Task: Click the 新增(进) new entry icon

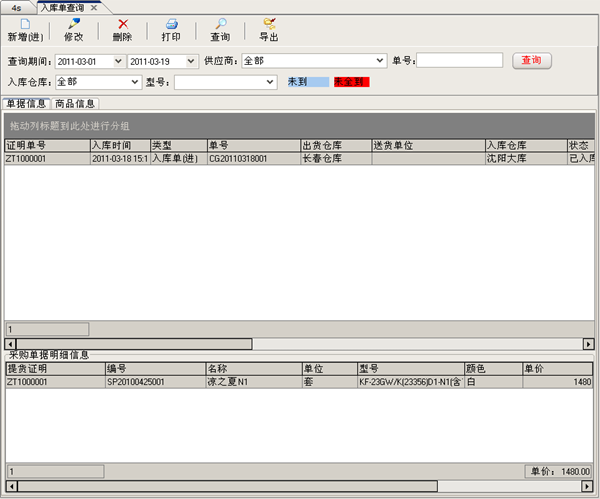Action: pos(25,24)
